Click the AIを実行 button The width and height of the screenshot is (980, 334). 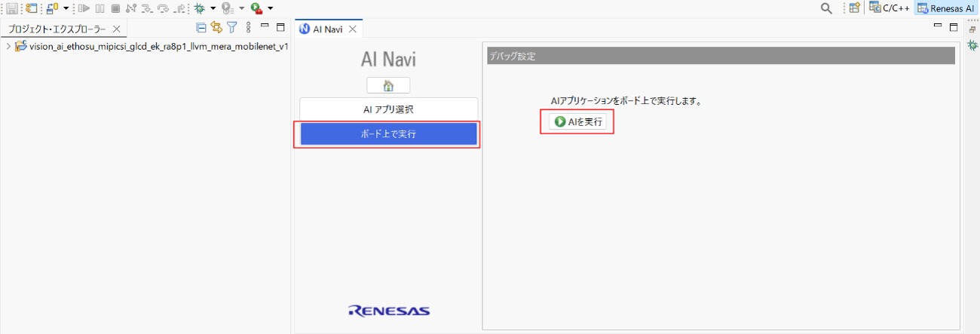pos(577,121)
